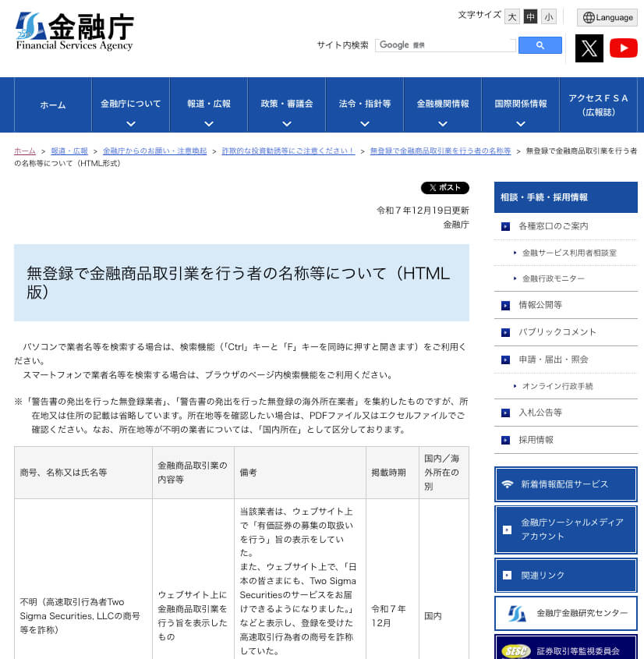The width and height of the screenshot is (644, 659).
Task: Open the FSA official X account
Action: pos(589,48)
